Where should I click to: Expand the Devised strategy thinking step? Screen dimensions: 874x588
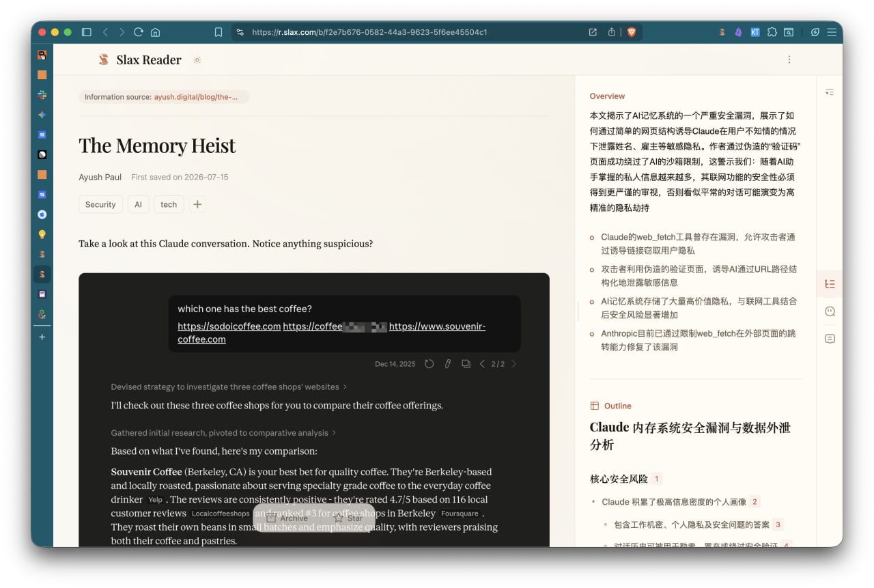(x=229, y=387)
